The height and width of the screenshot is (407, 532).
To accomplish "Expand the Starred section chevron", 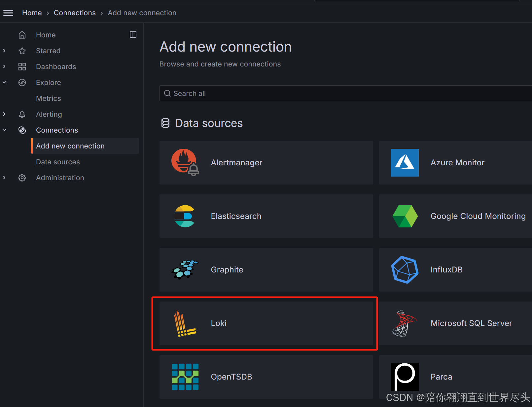I will 4,51.
